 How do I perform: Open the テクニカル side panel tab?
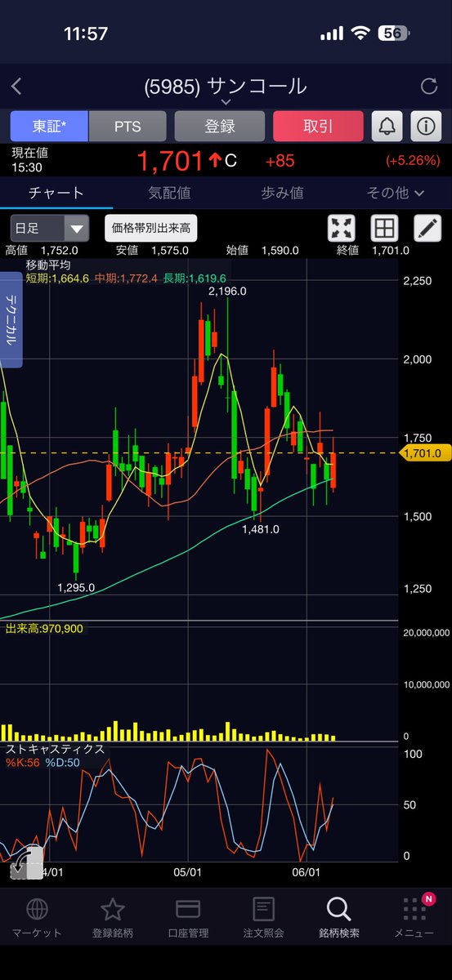[11, 319]
